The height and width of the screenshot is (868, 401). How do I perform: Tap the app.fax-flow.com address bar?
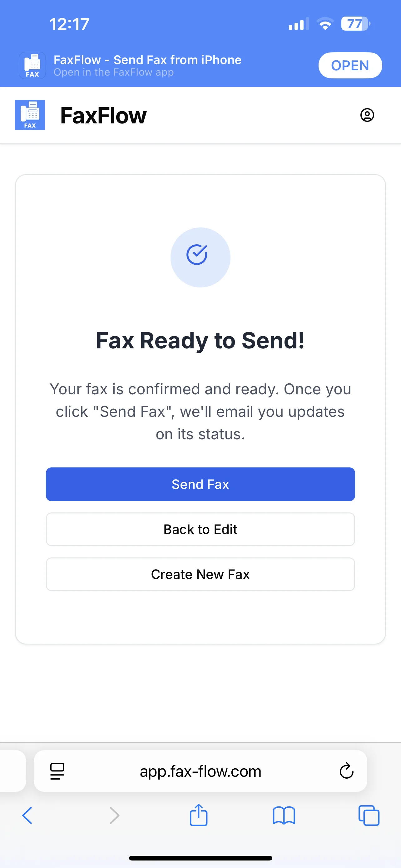200,771
